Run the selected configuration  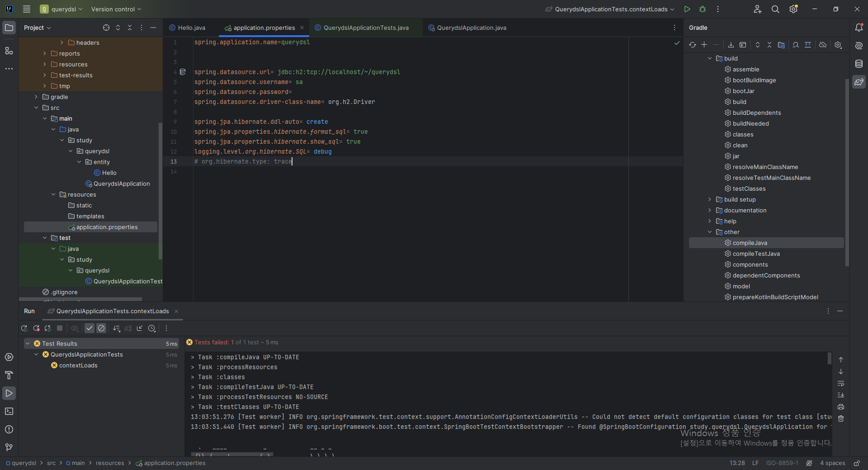point(687,9)
